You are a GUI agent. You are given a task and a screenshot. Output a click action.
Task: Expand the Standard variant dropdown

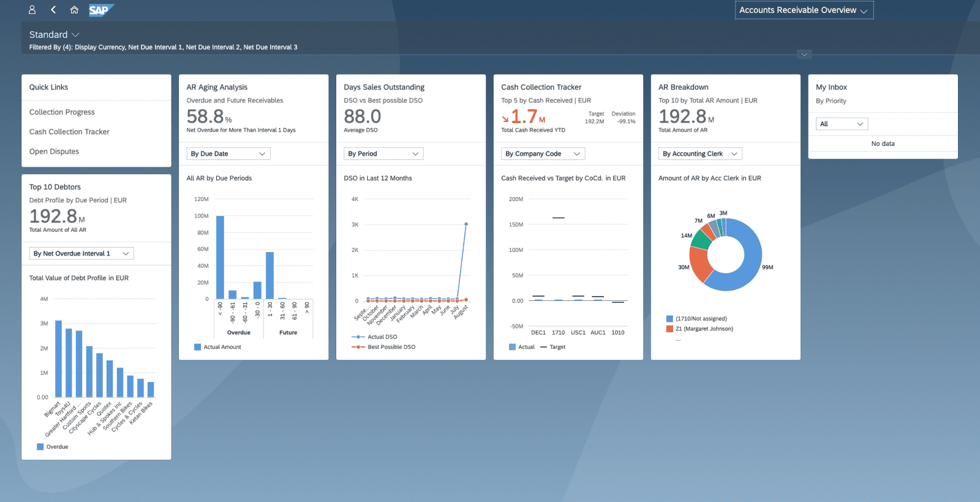tap(55, 35)
